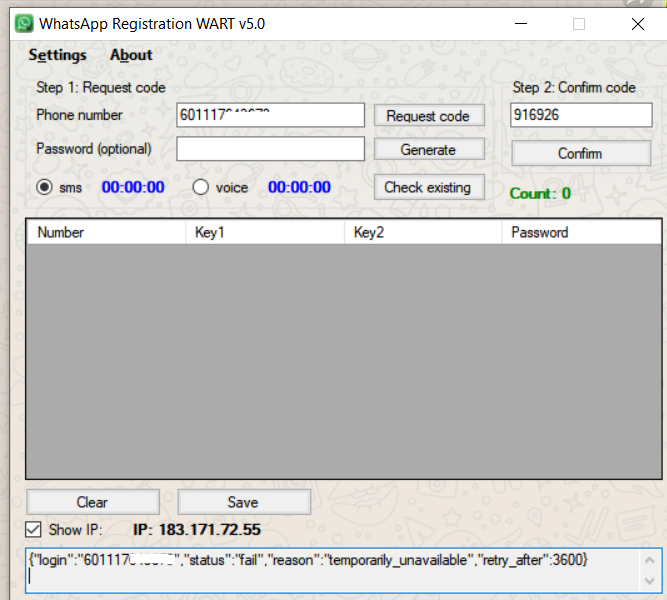Focus the Phone number input field
The image size is (667, 600).
click(271, 115)
